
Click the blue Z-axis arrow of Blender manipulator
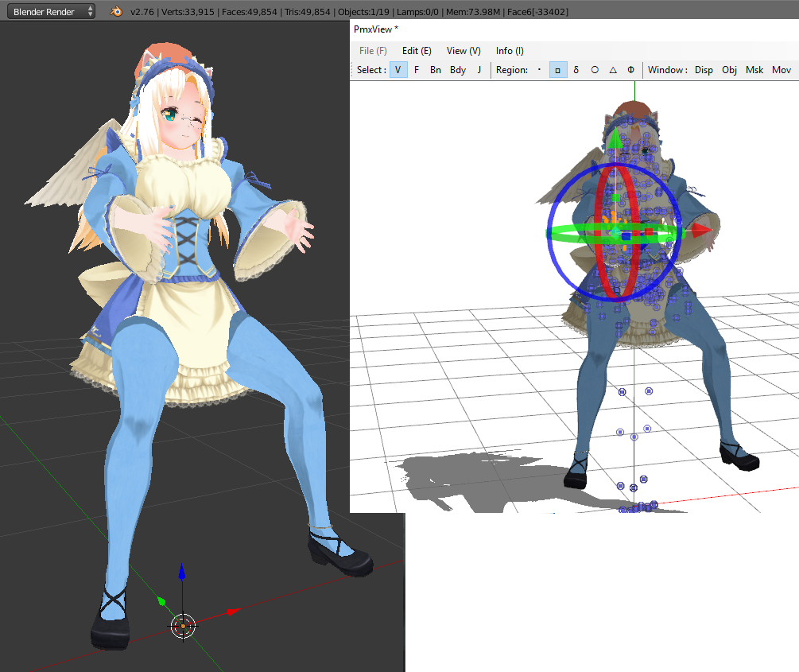tap(182, 571)
